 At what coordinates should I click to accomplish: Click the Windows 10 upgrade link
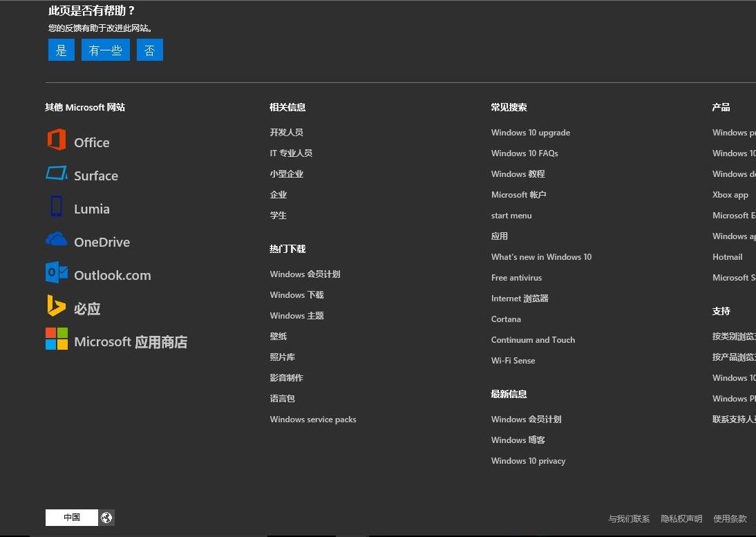click(530, 132)
